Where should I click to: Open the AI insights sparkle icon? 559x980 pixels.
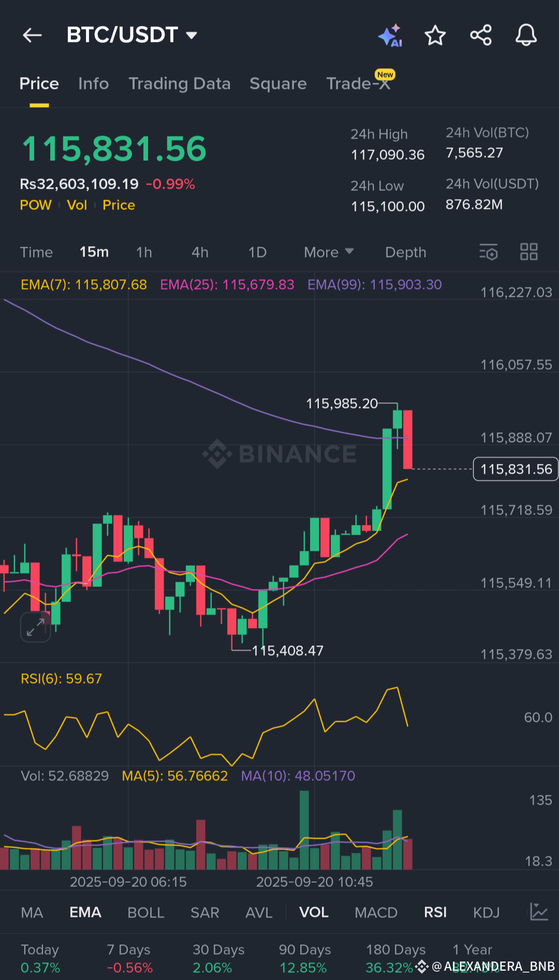[x=390, y=35]
